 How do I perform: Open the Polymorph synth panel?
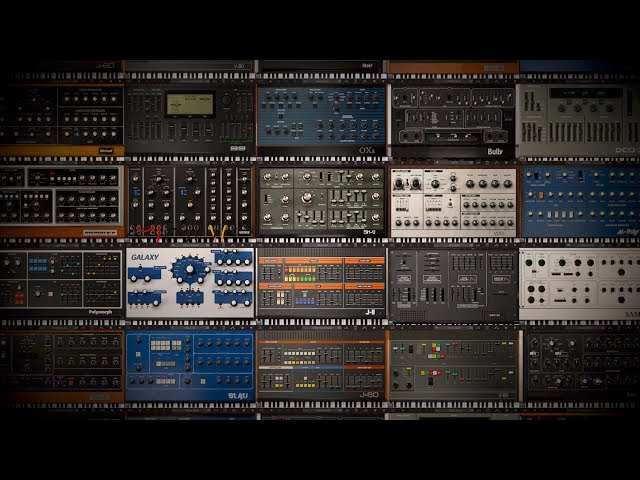61,282
